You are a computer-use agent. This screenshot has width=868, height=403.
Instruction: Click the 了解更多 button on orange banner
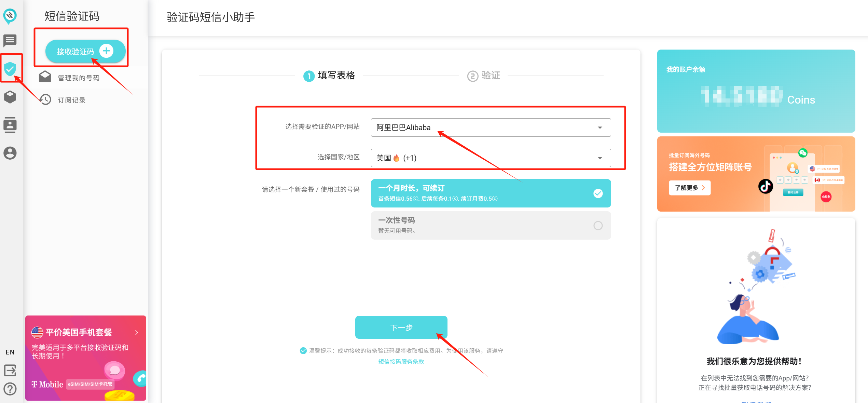coord(689,188)
